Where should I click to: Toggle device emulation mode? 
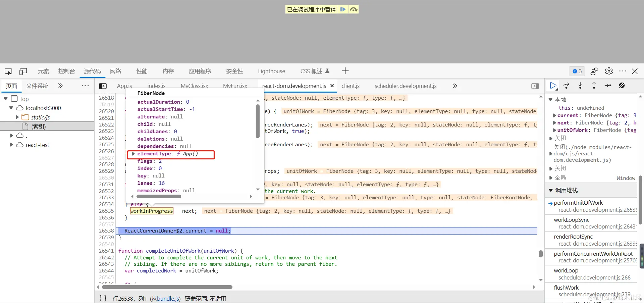pyautogui.click(x=23, y=71)
